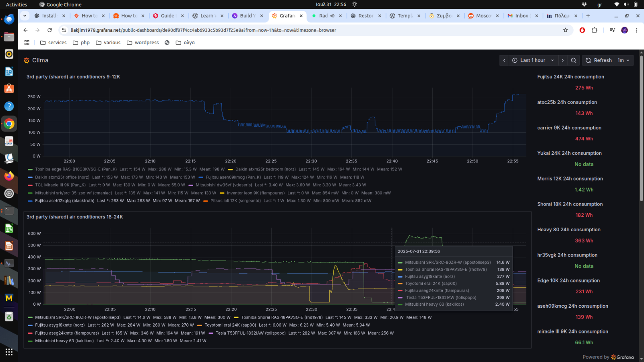Bookmark this page with the star icon
Viewport: 644px width, 362px height.
566,30
